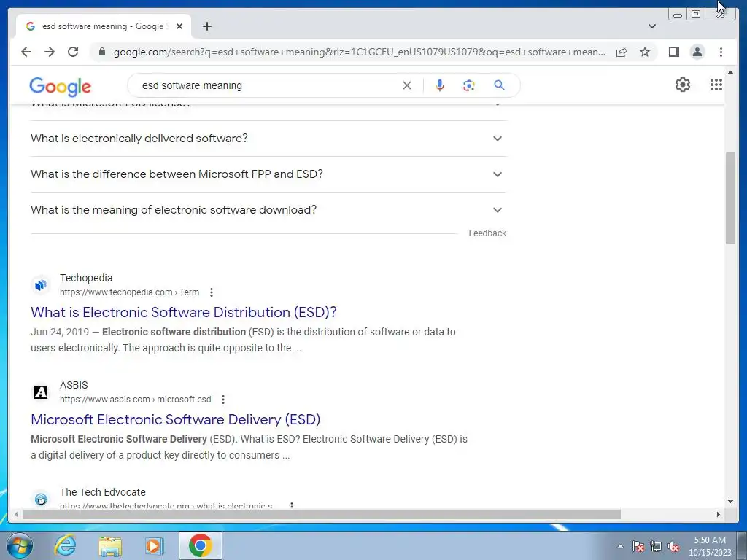Click the Feedback link
Screen dimensions: 747x560
click(487, 233)
